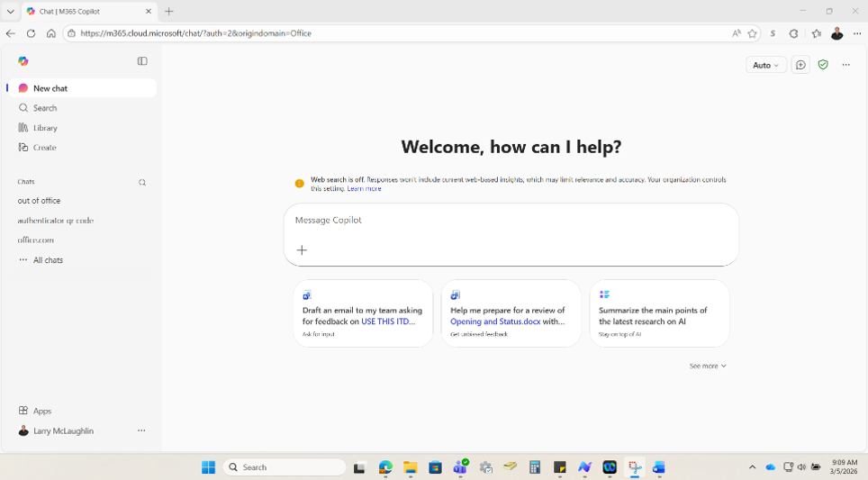The image size is (868, 480).
Task: Click the S extension icon in toolbar
Action: tap(773, 33)
